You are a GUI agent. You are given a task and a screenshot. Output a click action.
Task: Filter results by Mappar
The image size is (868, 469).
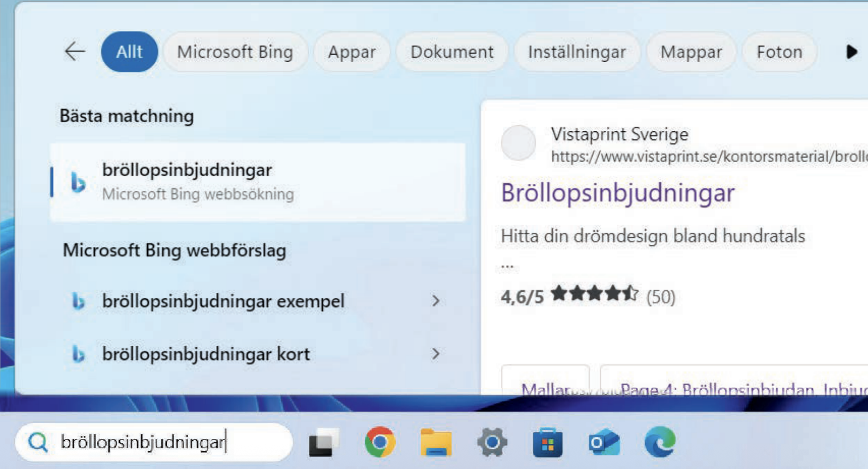click(691, 52)
